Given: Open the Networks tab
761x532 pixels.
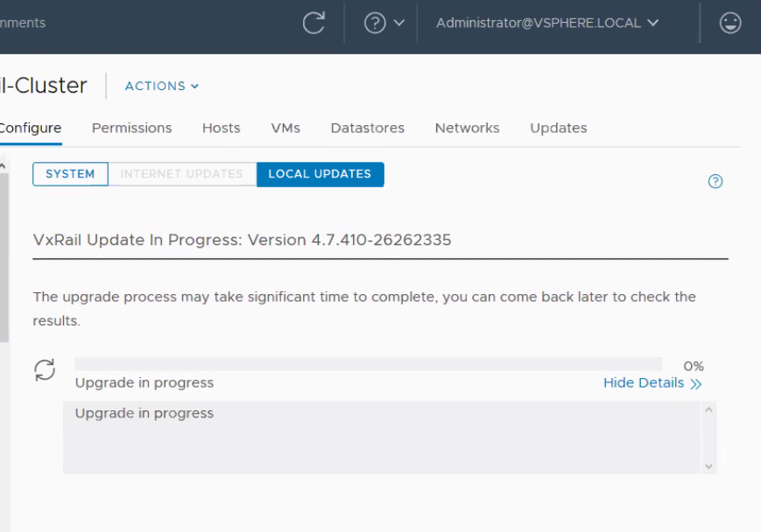Looking at the screenshot, I should pyautogui.click(x=467, y=128).
